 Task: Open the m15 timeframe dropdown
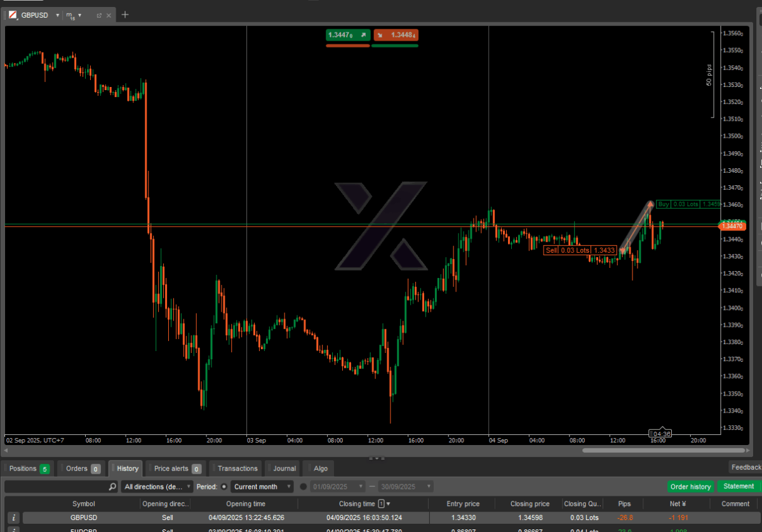(x=79, y=15)
